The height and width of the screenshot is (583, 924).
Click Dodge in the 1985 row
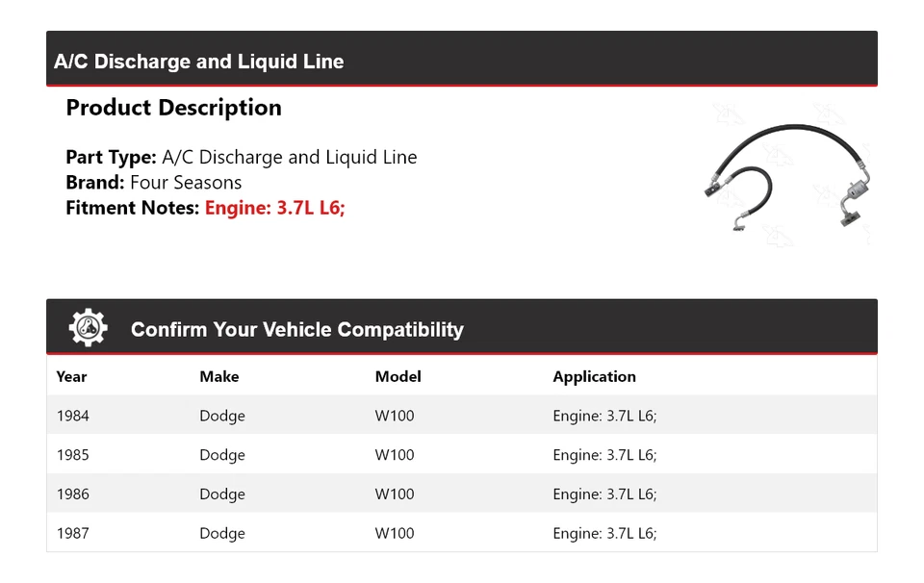tap(221, 455)
